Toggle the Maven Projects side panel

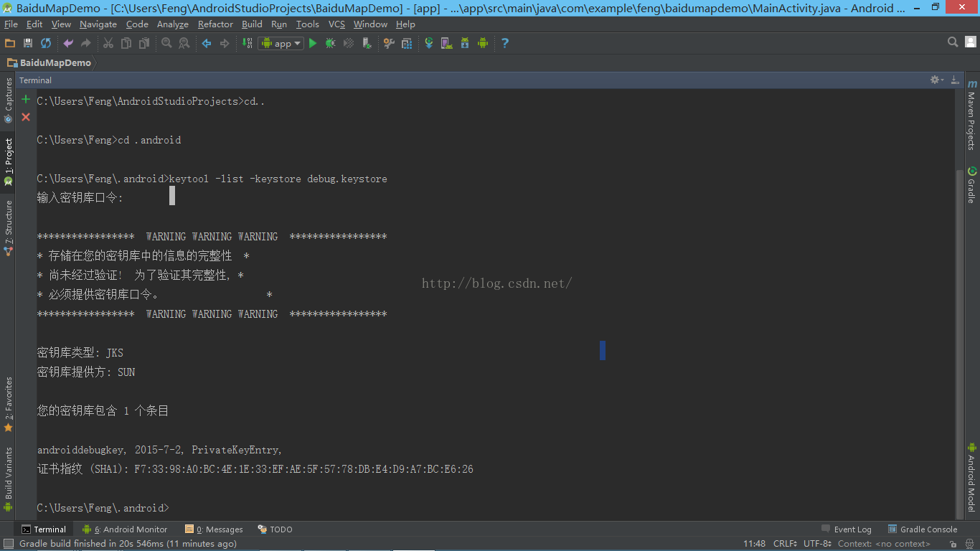[972, 115]
